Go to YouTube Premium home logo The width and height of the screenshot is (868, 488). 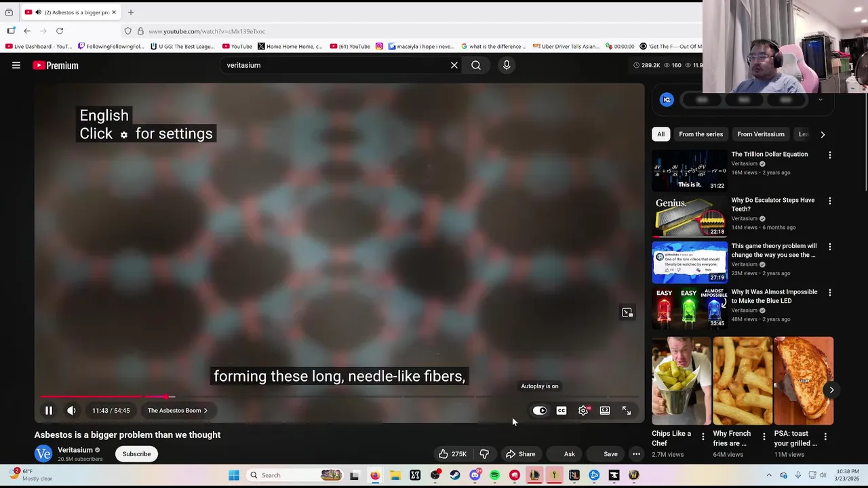[56, 65]
